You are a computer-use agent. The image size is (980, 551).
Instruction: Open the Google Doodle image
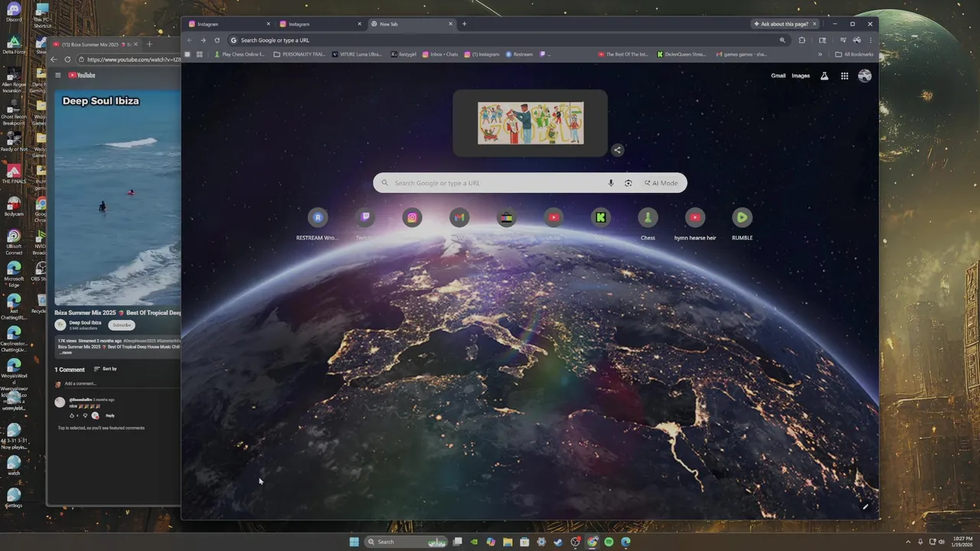531,123
